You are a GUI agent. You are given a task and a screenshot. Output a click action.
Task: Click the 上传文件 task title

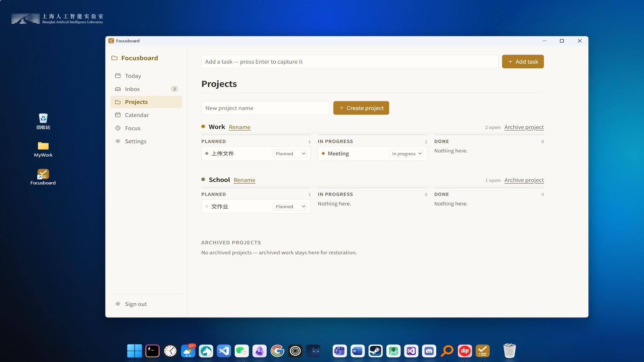point(222,154)
